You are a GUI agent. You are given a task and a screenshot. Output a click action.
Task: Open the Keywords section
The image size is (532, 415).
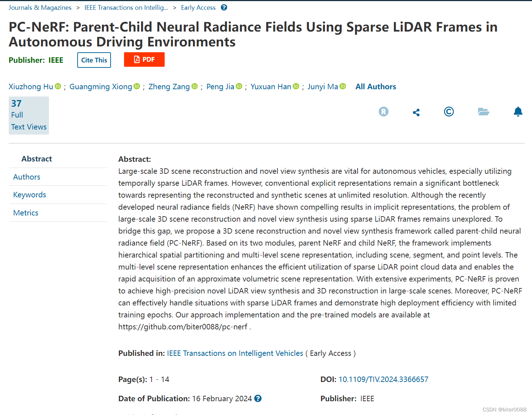(29, 195)
